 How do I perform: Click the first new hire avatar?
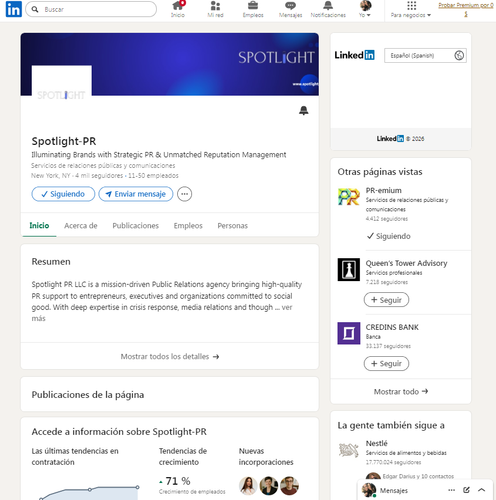click(248, 486)
